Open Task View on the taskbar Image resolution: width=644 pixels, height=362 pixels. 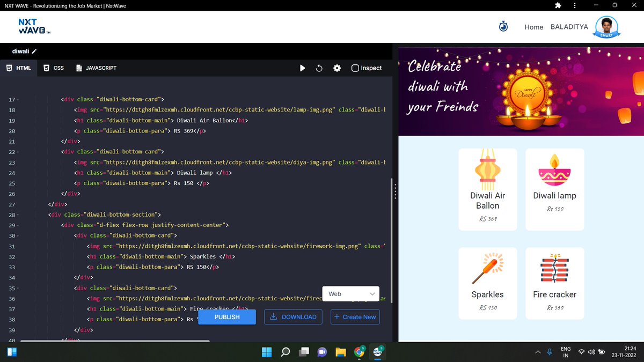tap(304, 352)
